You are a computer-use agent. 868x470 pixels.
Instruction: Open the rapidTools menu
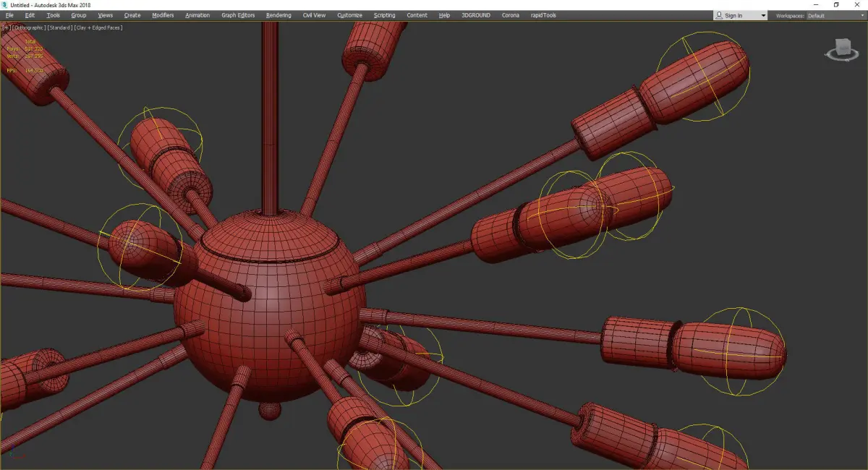[x=542, y=15]
